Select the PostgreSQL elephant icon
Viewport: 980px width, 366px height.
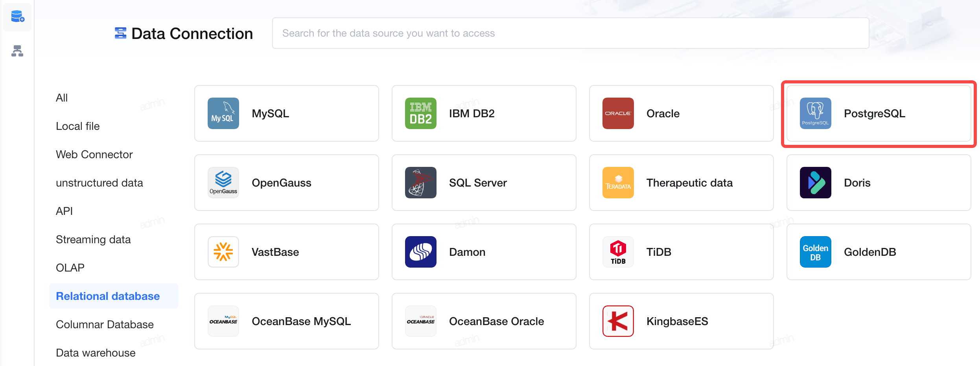coord(815,113)
